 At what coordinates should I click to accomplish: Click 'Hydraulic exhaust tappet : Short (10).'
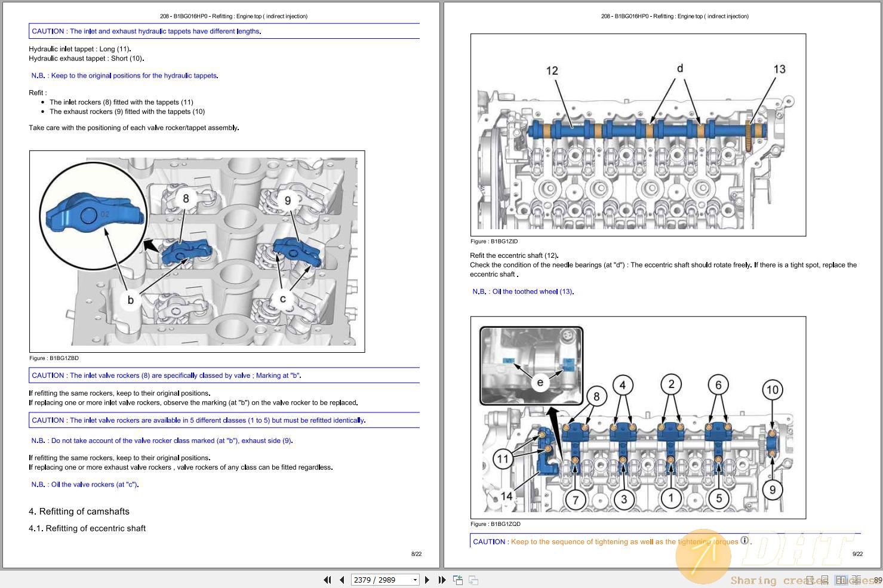point(87,59)
